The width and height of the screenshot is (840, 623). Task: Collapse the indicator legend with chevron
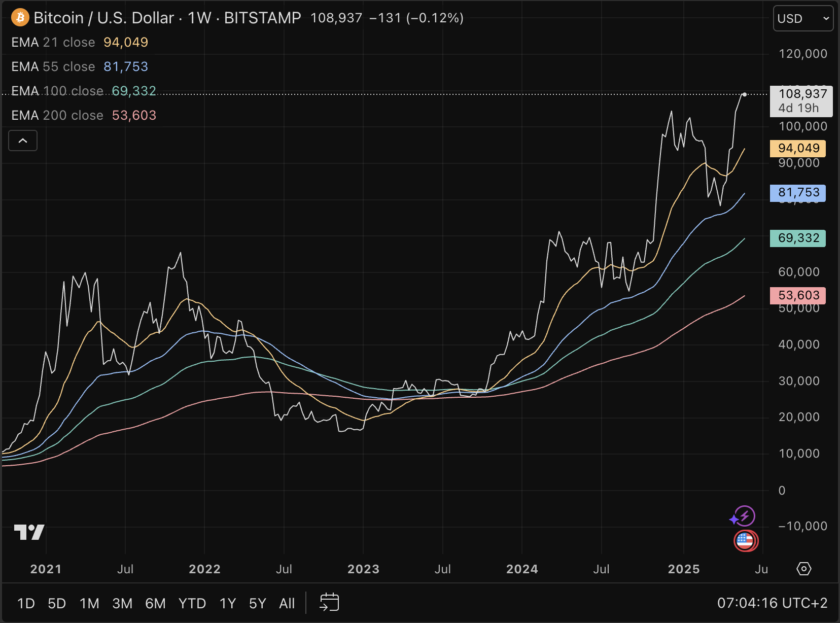click(x=23, y=141)
